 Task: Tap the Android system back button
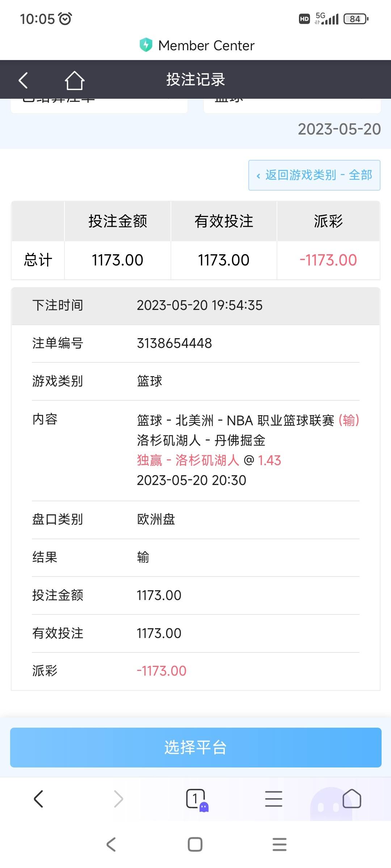(111, 844)
